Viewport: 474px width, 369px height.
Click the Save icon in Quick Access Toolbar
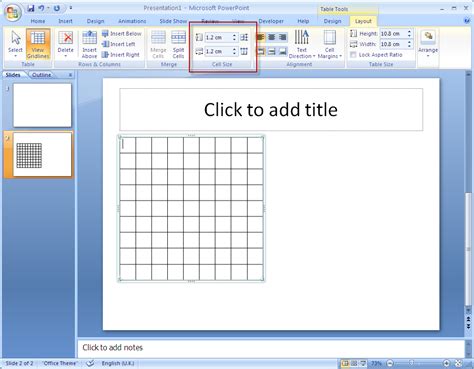pyautogui.click(x=31, y=8)
